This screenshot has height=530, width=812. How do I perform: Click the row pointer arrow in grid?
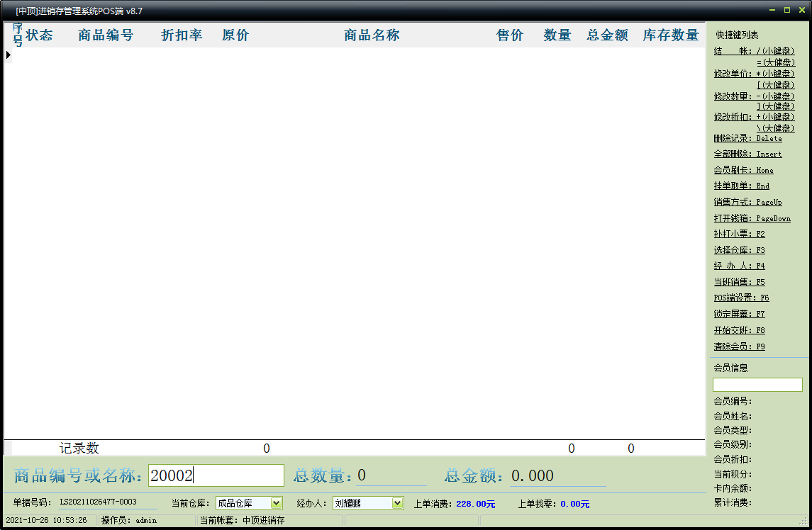(9, 55)
